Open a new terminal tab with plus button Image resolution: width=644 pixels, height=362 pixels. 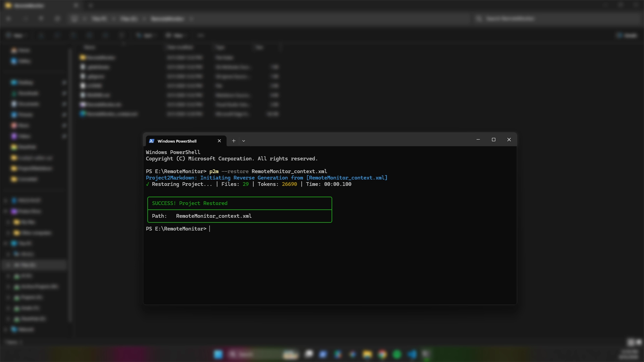(x=234, y=141)
